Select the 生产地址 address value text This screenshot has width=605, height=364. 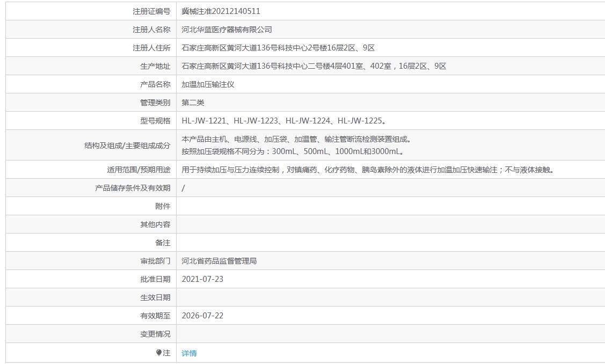(x=314, y=66)
